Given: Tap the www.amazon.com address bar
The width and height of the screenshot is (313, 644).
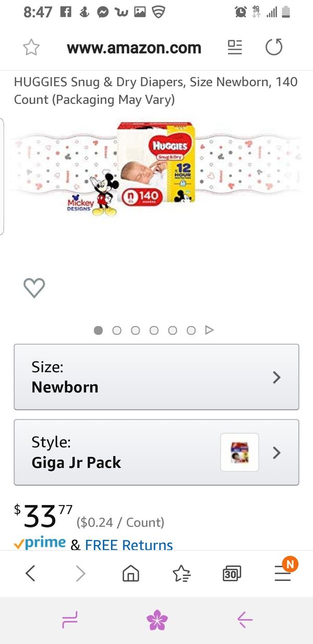Looking at the screenshot, I should point(134,48).
